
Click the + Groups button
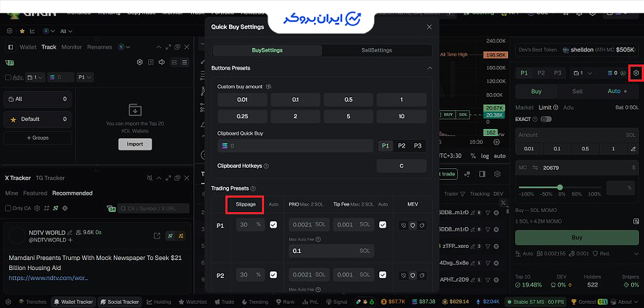click(37, 138)
